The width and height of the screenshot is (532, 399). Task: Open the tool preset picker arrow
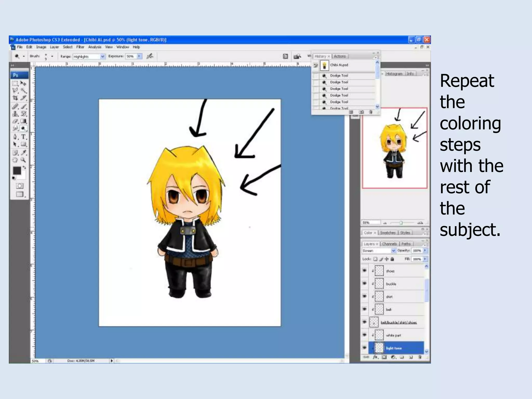pyautogui.click(x=24, y=56)
